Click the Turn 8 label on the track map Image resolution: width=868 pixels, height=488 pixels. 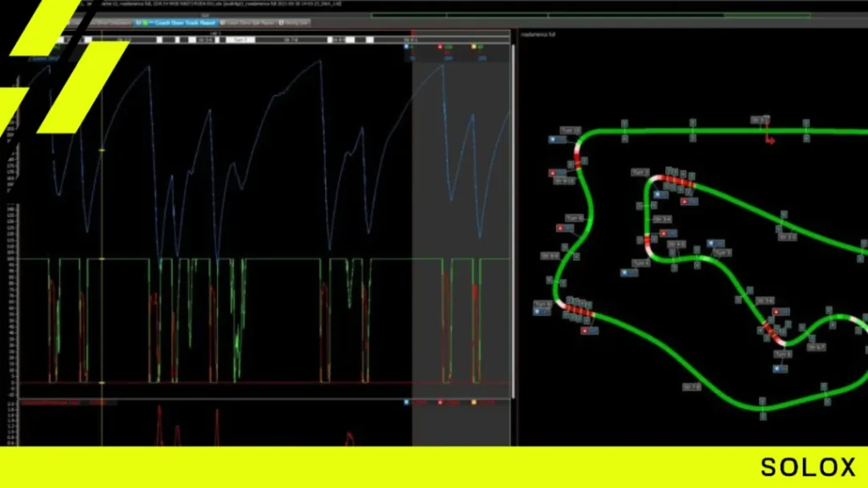click(542, 304)
